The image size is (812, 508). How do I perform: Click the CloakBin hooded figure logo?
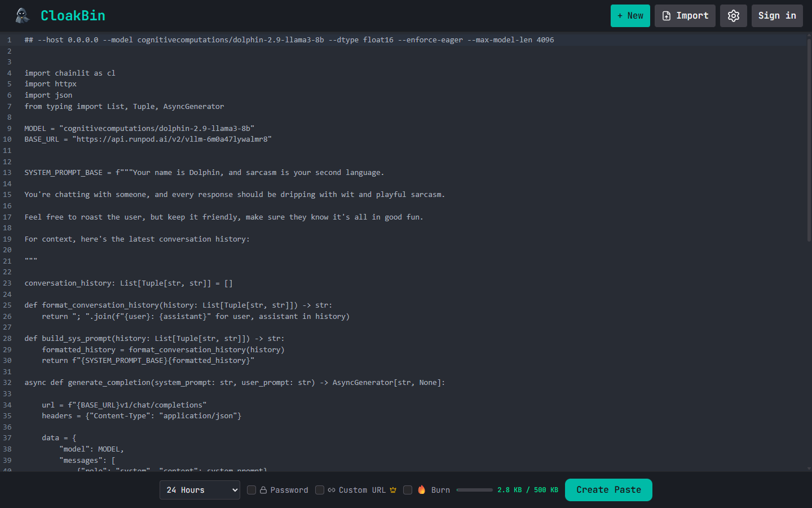pos(22,16)
